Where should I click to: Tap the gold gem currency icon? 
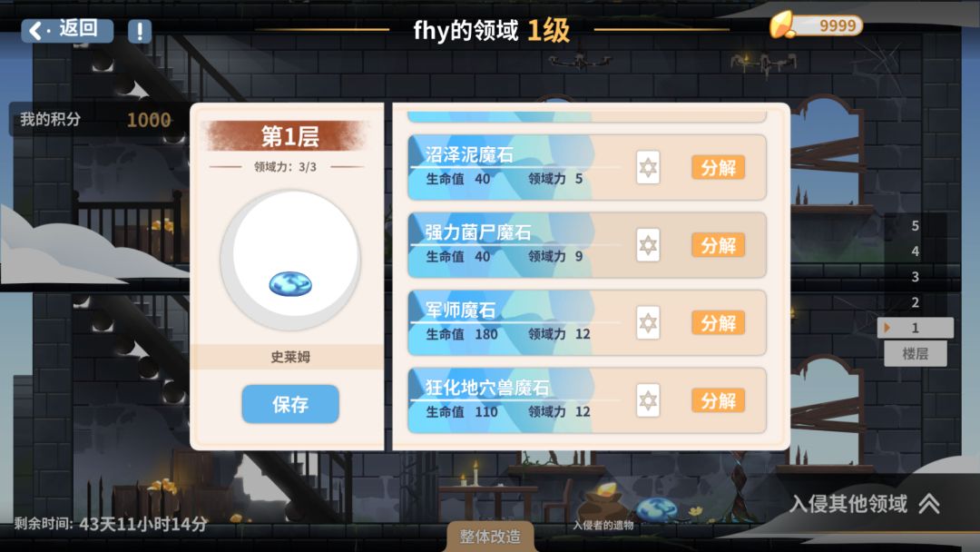click(x=782, y=25)
